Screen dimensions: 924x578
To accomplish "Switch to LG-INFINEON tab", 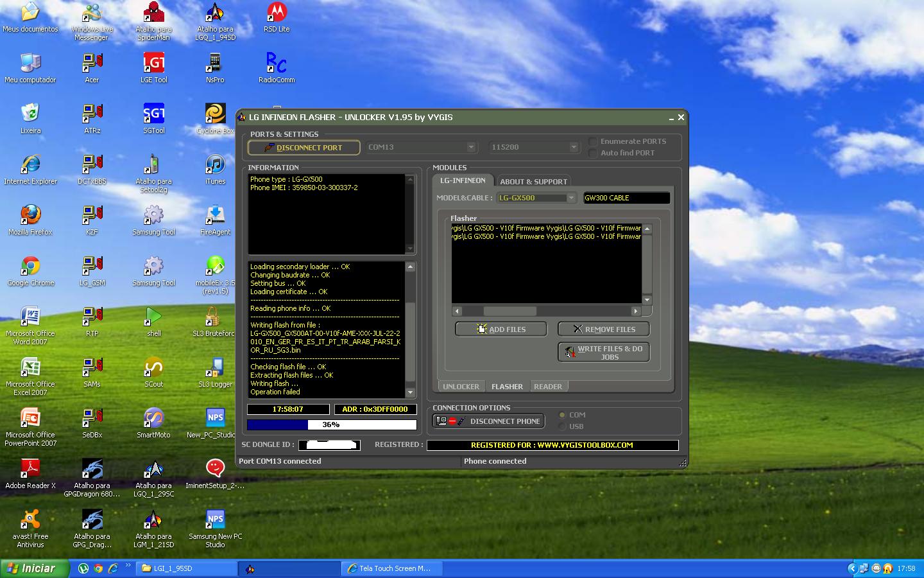I will (462, 181).
